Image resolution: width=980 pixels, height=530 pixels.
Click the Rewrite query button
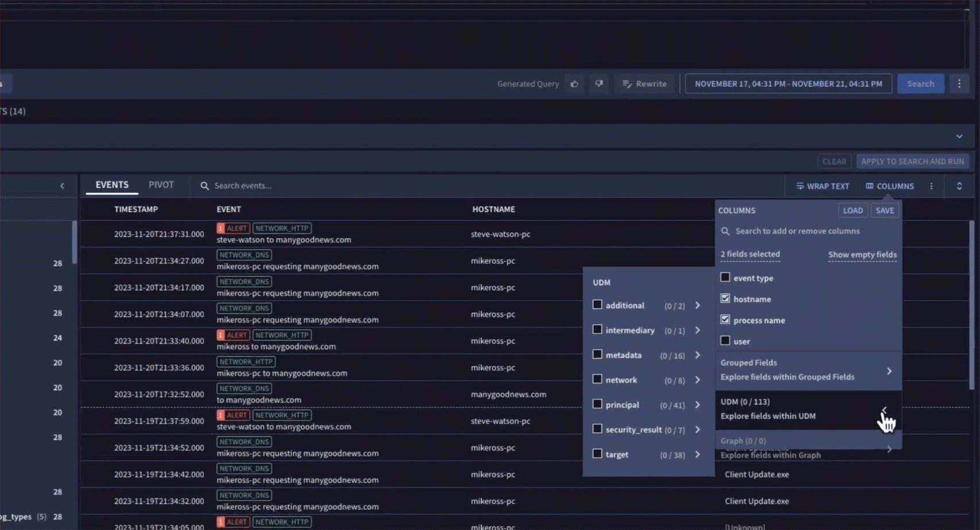point(645,84)
